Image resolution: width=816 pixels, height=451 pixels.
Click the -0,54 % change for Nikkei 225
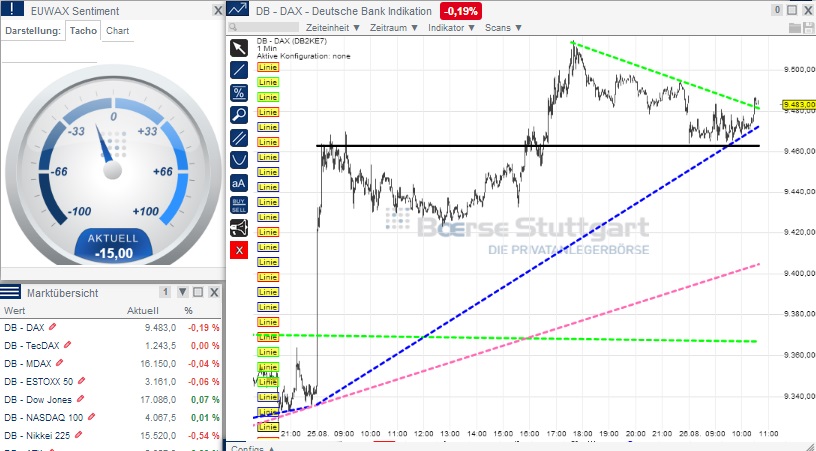click(203, 435)
